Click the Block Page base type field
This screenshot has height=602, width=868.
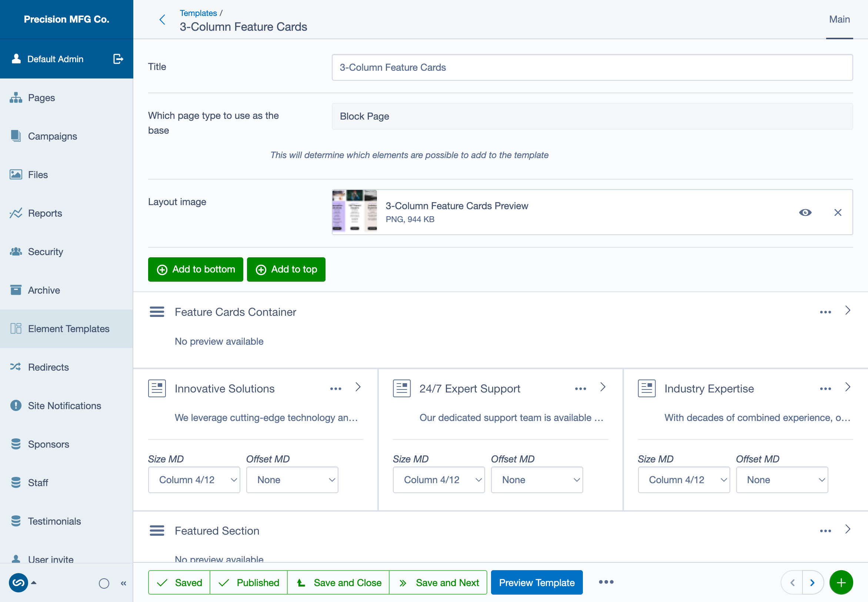coord(592,117)
